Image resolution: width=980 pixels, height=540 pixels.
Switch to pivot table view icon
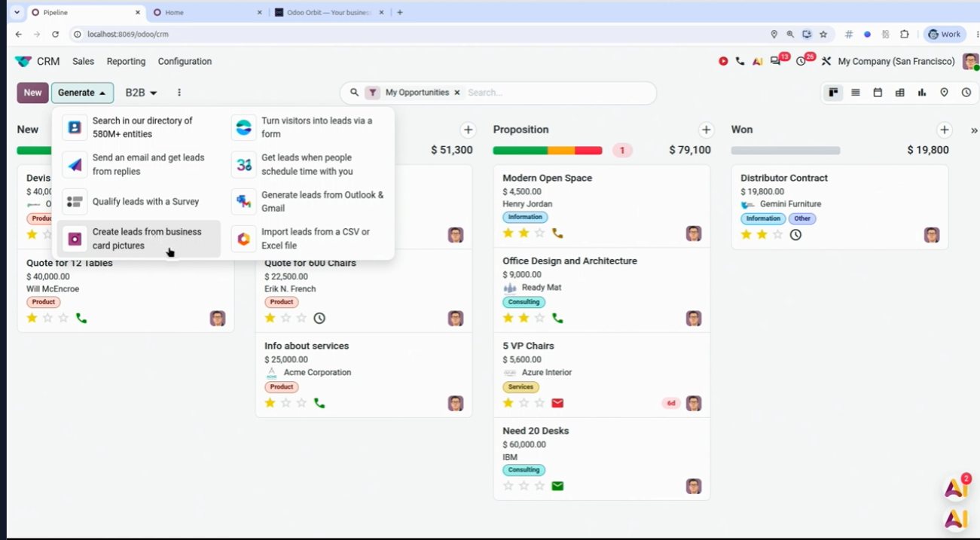899,93
